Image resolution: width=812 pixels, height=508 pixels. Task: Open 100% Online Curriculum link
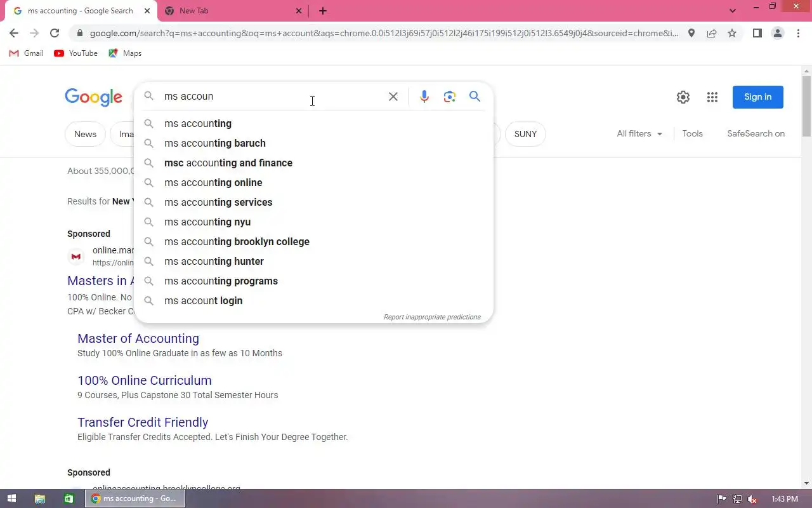pos(145,380)
